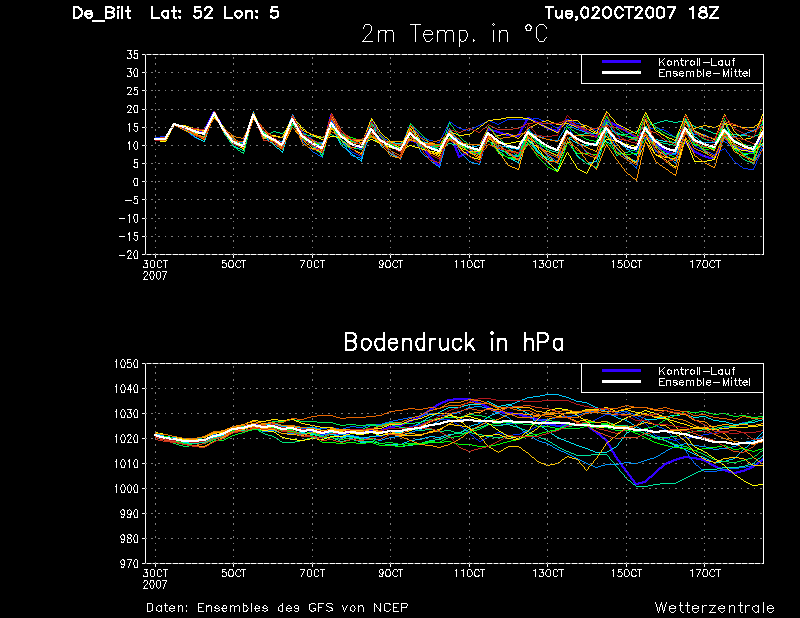Click the 11OCT tick on pressure axis
Viewport: 800px width, 618px height.
(469, 574)
